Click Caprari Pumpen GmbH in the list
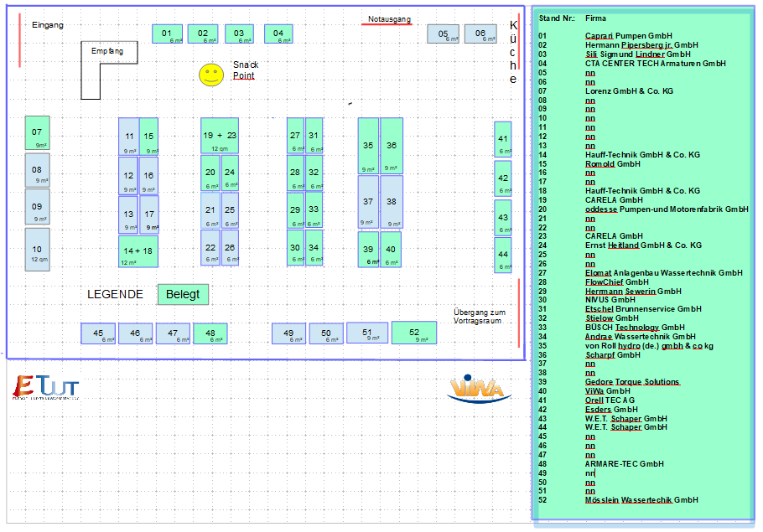The image size is (763, 532). 629,36
